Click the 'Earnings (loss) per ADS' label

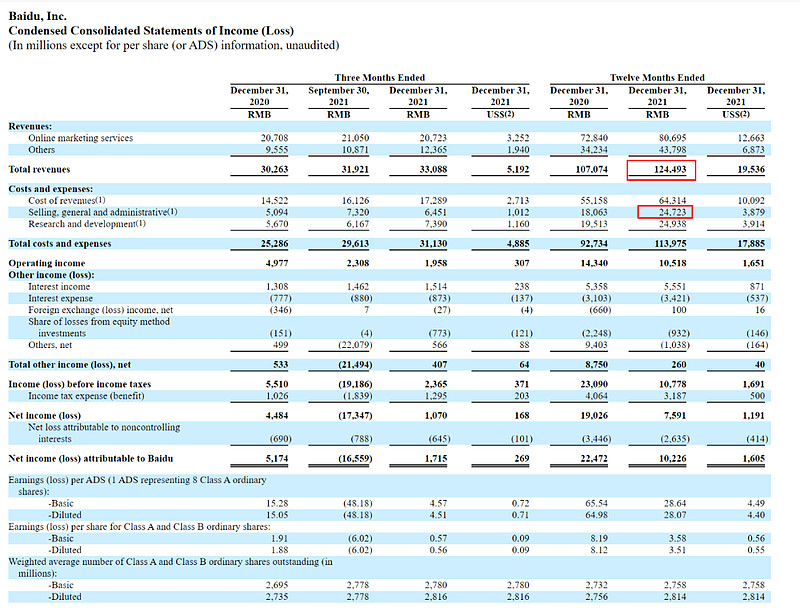coord(137,480)
